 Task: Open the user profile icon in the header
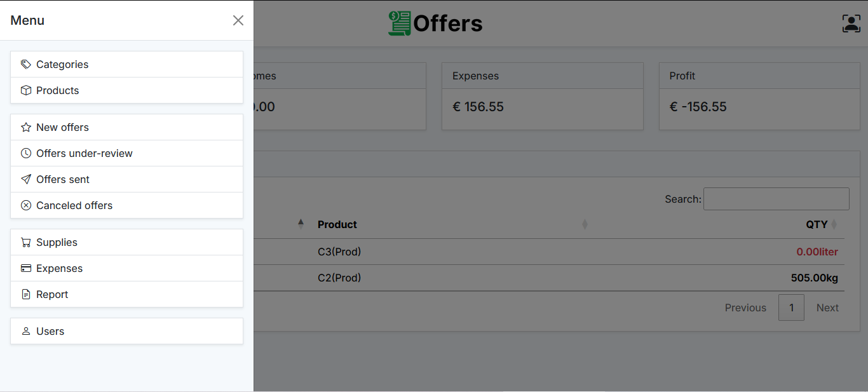(851, 23)
